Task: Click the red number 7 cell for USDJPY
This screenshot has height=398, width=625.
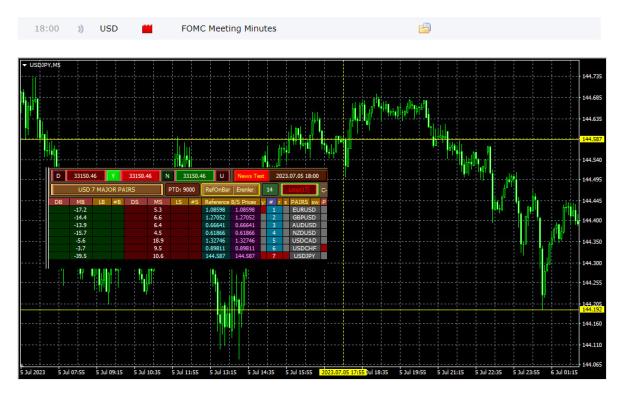Action: [275, 256]
